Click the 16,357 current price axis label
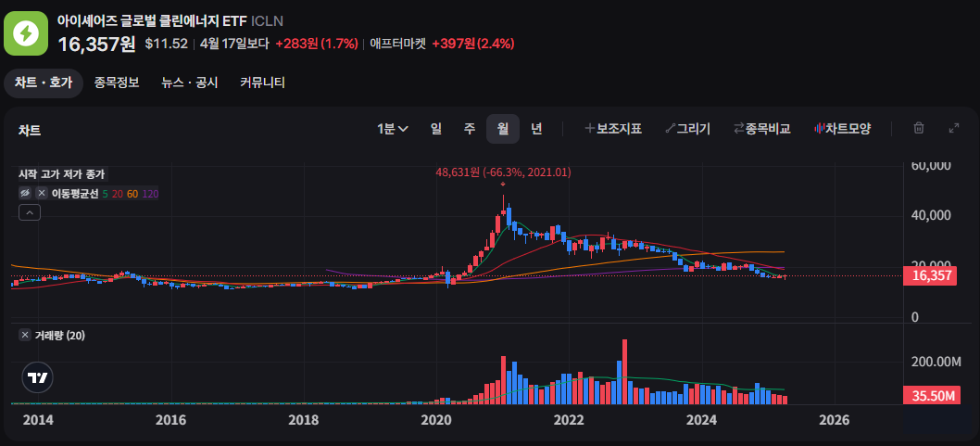This screenshot has height=446, width=980. tap(930, 276)
